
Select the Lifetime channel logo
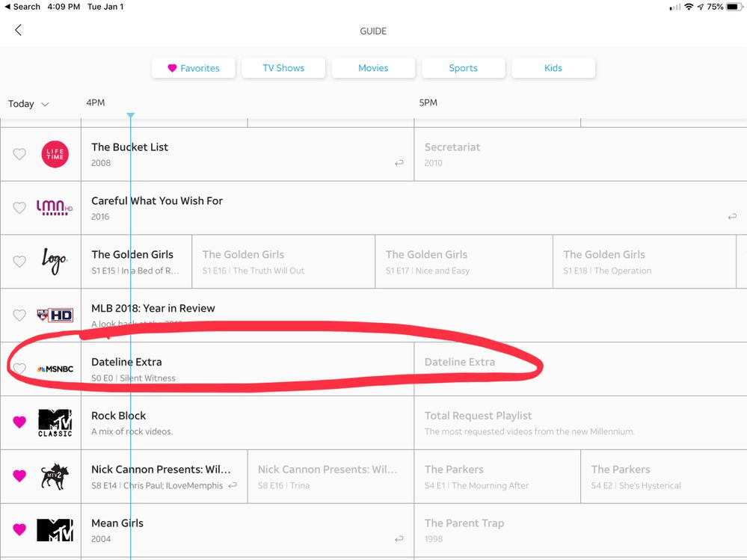(55, 154)
